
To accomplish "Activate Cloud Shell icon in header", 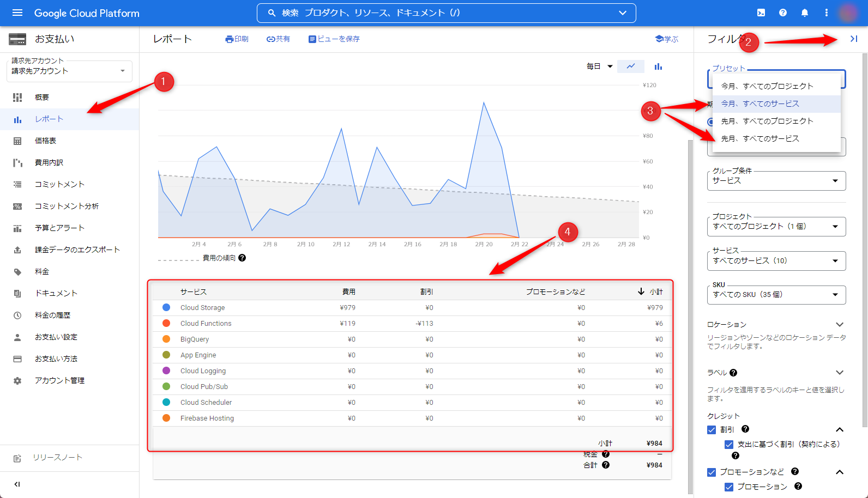I will coord(761,13).
